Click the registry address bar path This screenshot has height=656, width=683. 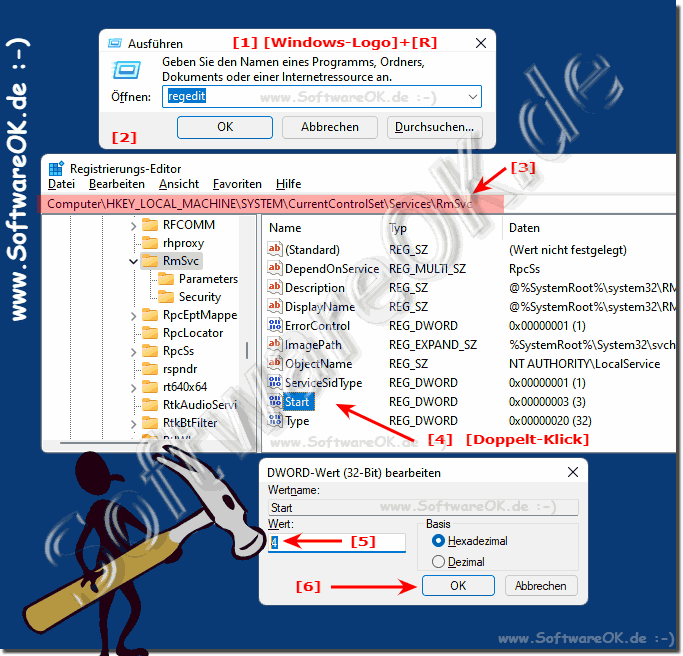[260, 204]
